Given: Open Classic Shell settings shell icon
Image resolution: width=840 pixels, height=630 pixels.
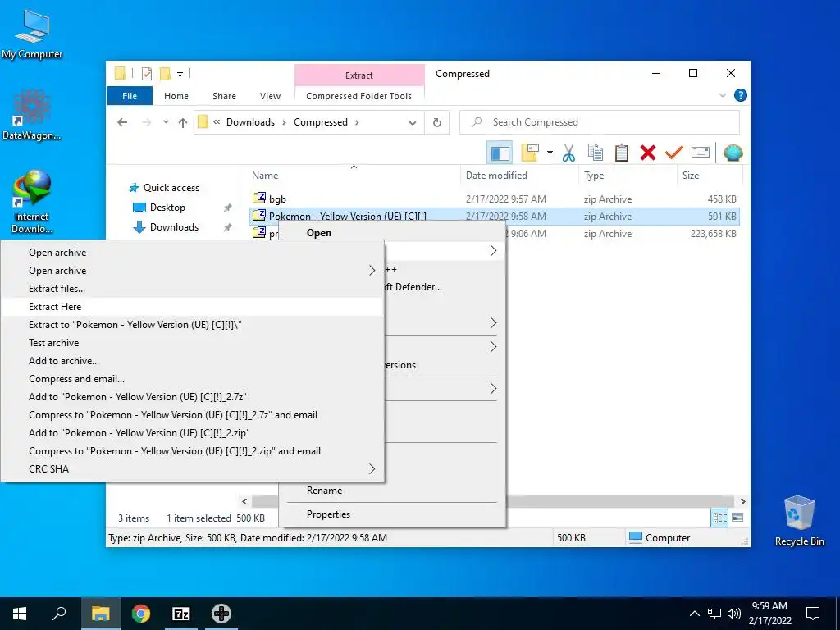Looking at the screenshot, I should pyautogui.click(x=733, y=153).
